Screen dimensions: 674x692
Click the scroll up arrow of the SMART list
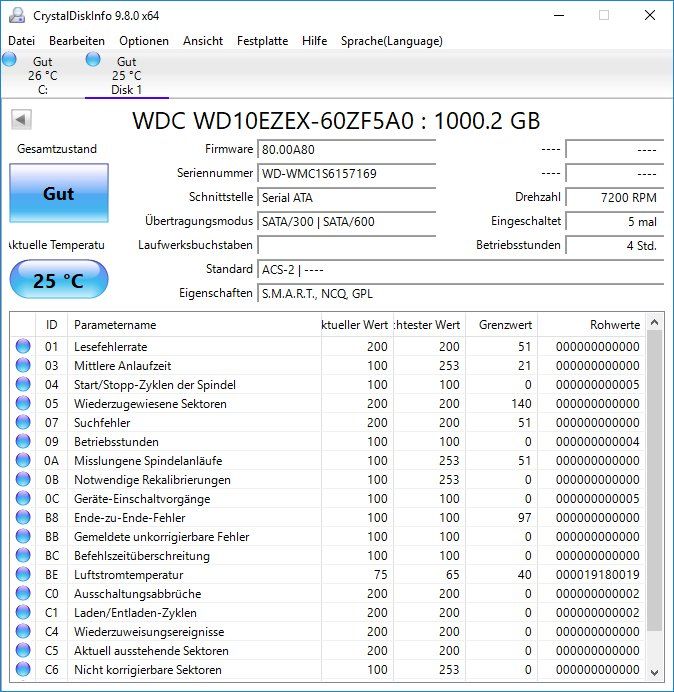[654, 323]
